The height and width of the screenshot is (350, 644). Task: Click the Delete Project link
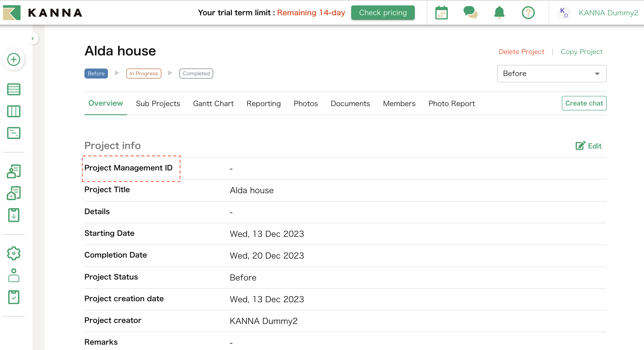(x=521, y=52)
